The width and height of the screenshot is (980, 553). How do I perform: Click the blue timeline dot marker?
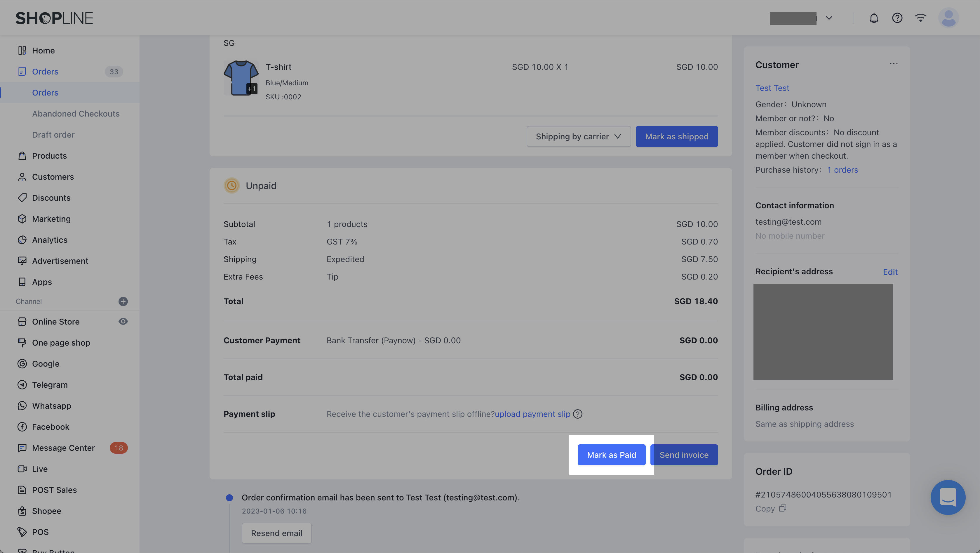(x=229, y=497)
